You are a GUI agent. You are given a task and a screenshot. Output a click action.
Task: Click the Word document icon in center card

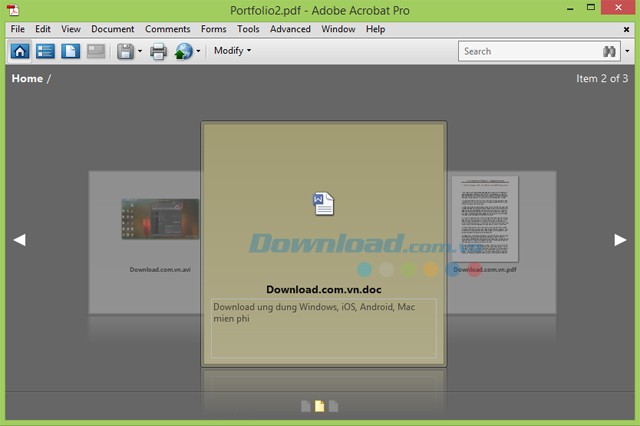tap(323, 203)
